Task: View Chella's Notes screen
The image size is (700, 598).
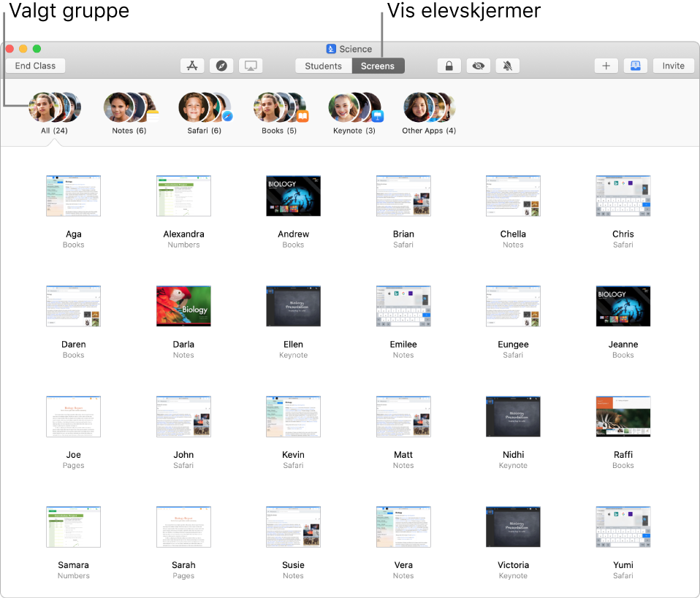Action: tap(513, 196)
